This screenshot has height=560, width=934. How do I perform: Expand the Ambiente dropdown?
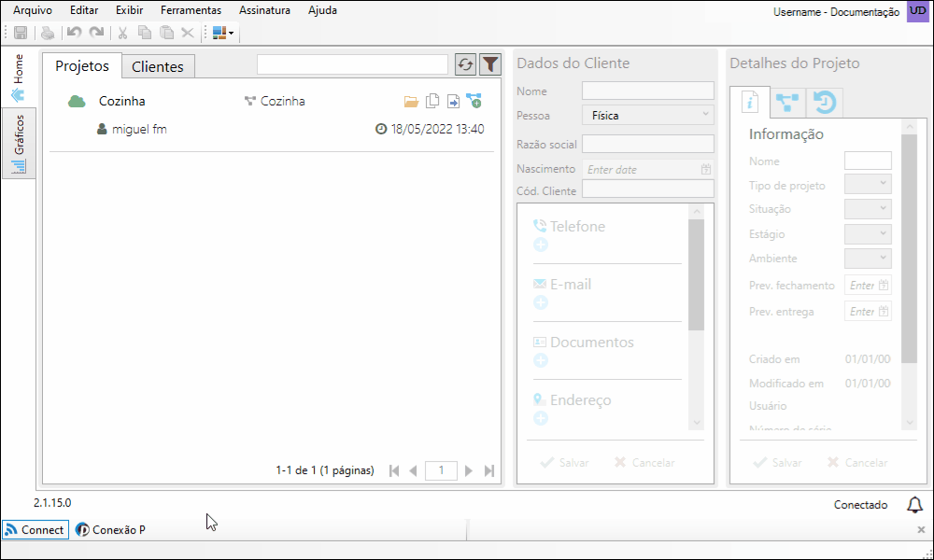[x=868, y=259]
